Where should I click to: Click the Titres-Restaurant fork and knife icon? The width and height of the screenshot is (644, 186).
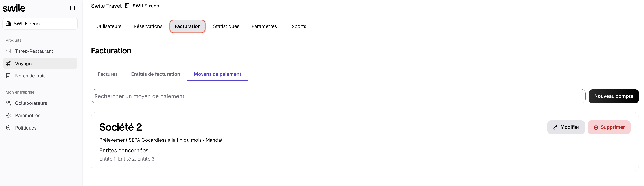(8, 51)
